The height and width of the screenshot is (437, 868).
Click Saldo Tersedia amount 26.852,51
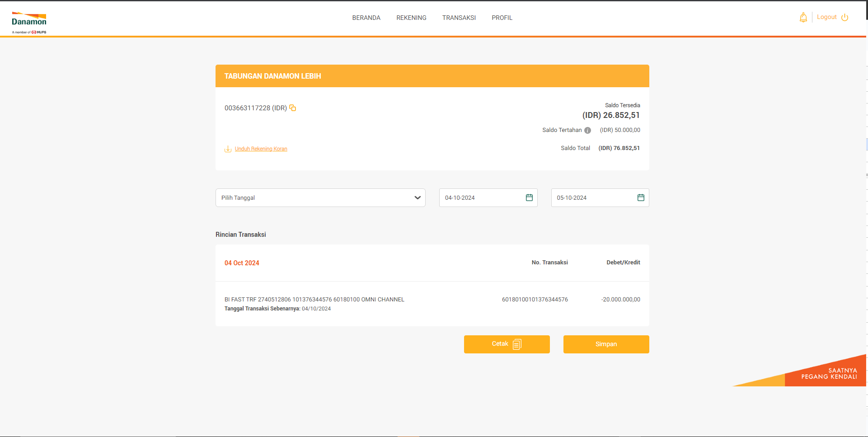(x=611, y=115)
